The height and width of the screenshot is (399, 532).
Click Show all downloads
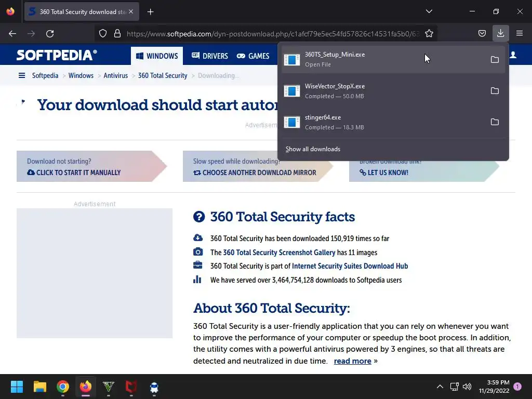pyautogui.click(x=313, y=149)
